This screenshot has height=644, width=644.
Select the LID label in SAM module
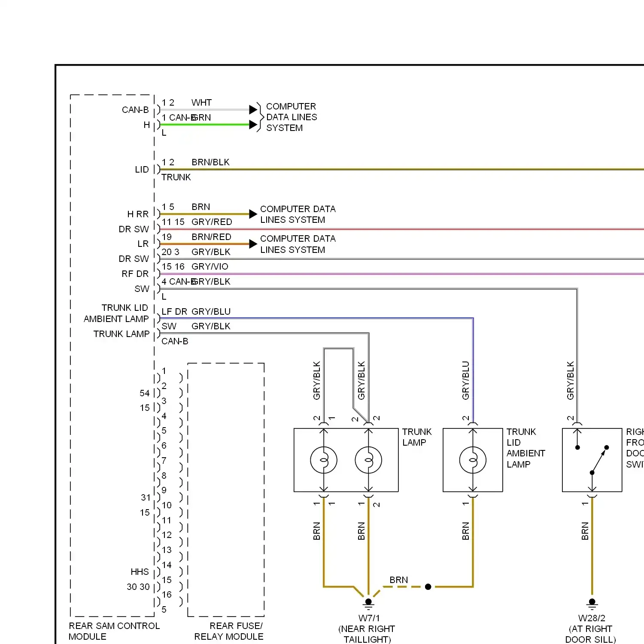(142, 170)
